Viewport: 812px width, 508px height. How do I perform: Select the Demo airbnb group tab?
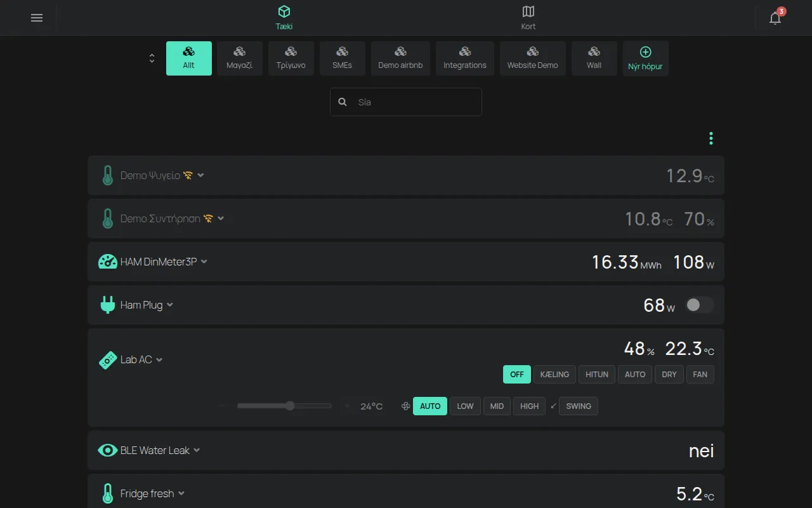[x=400, y=58]
